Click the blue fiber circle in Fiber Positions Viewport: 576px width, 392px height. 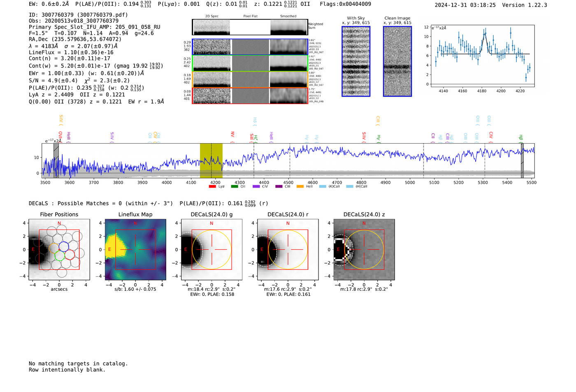pyautogui.click(x=64, y=246)
